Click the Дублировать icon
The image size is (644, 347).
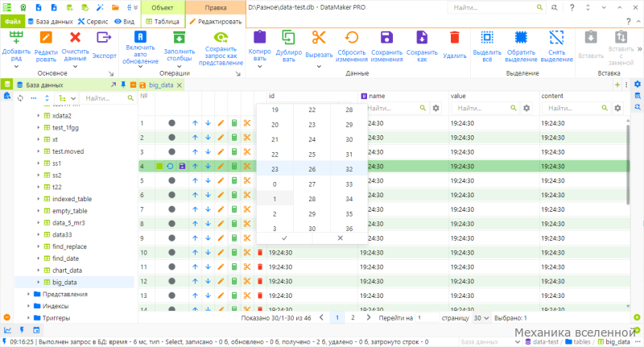[x=288, y=37]
